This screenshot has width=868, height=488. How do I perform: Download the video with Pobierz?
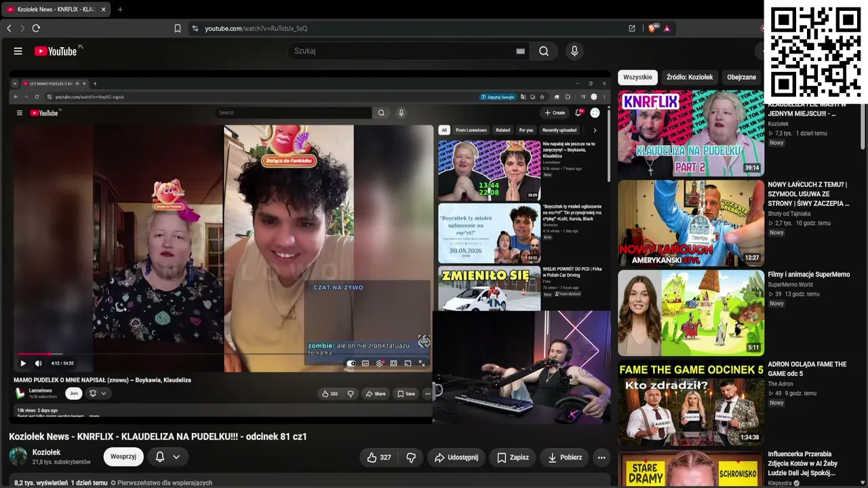coord(565,457)
